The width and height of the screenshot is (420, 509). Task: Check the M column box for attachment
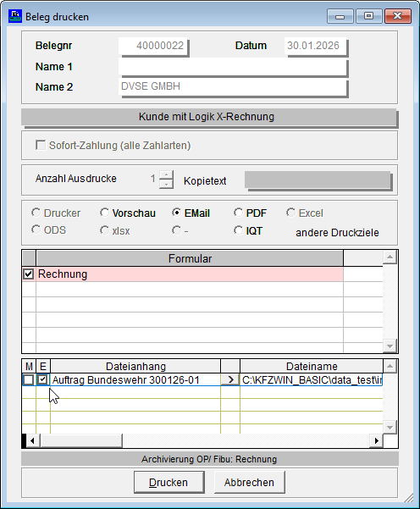click(x=29, y=379)
